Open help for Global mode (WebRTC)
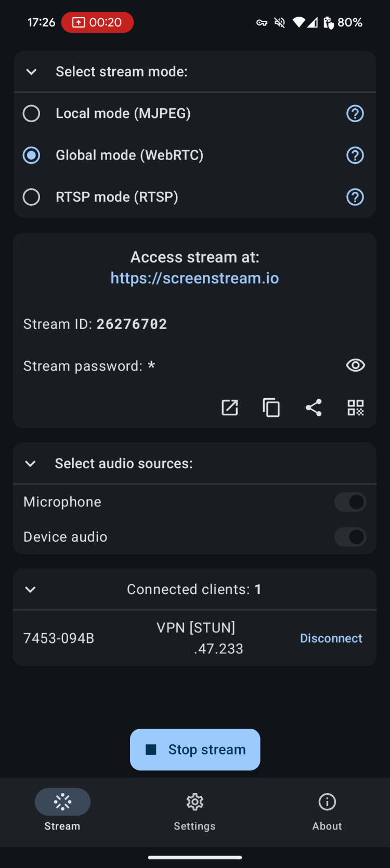390x868 pixels. pos(355,155)
